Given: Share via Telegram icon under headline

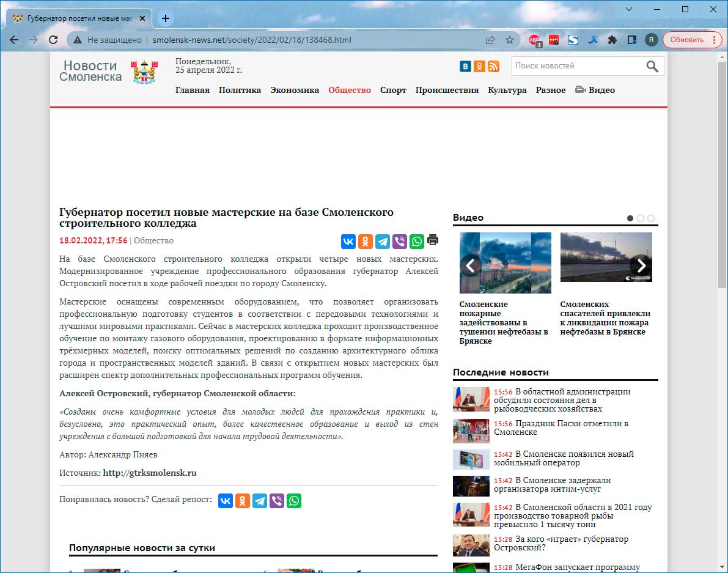Looking at the screenshot, I should tap(383, 241).
